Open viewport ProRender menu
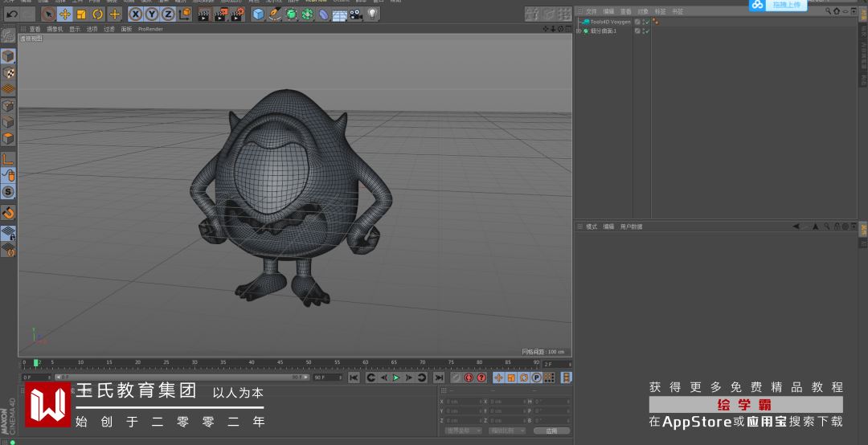This screenshot has height=445, width=868. 150,29
